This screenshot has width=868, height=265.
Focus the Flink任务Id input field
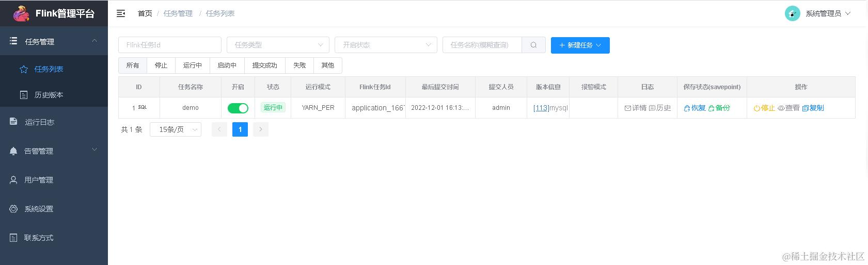[x=170, y=45]
